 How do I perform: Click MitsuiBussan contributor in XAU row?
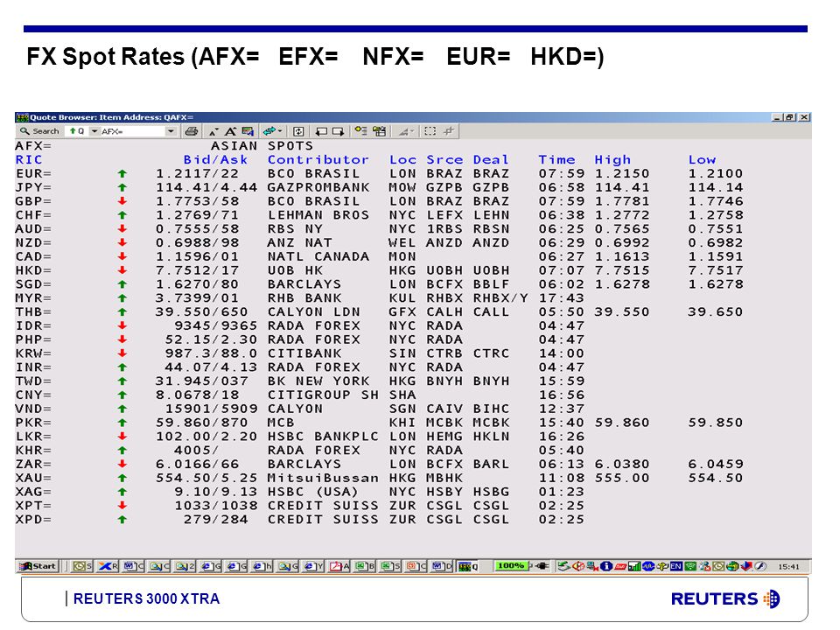coord(323,478)
